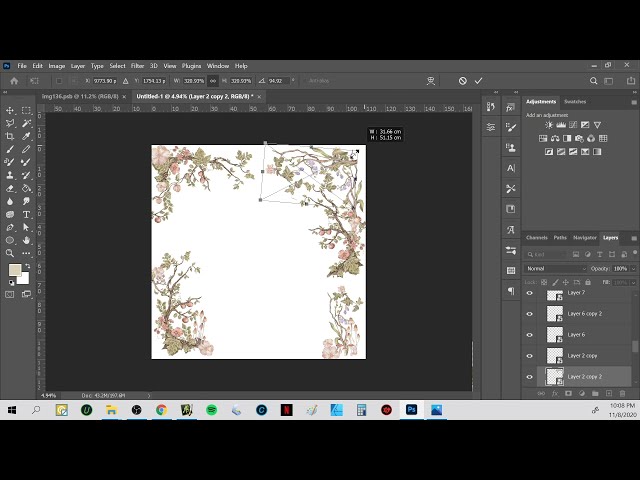The image size is (640, 480).
Task: Lock all on the layer
Action: point(588,282)
